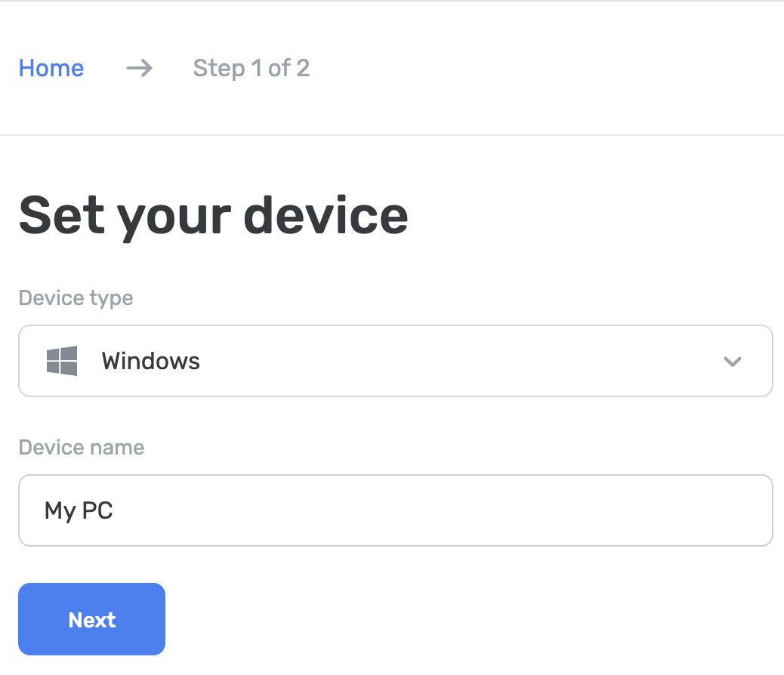Click the chevron on the device type field
Screen dimensions: 784x675
coord(731,361)
